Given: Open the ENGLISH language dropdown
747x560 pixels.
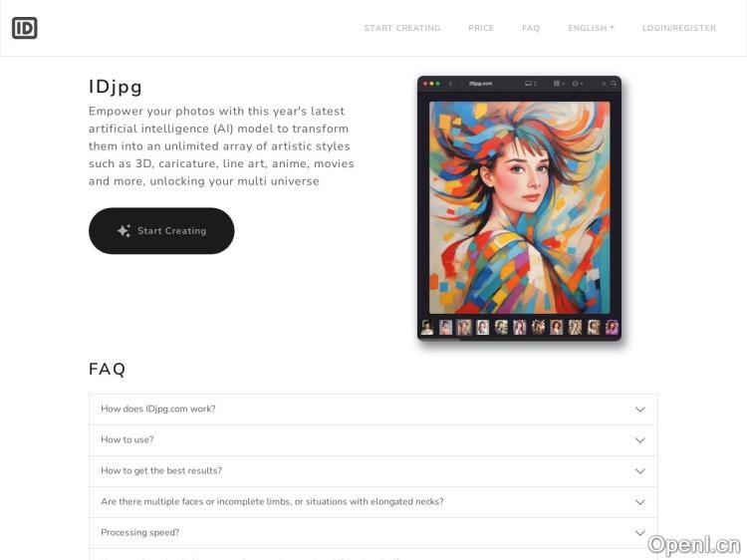Looking at the screenshot, I should 591,28.
